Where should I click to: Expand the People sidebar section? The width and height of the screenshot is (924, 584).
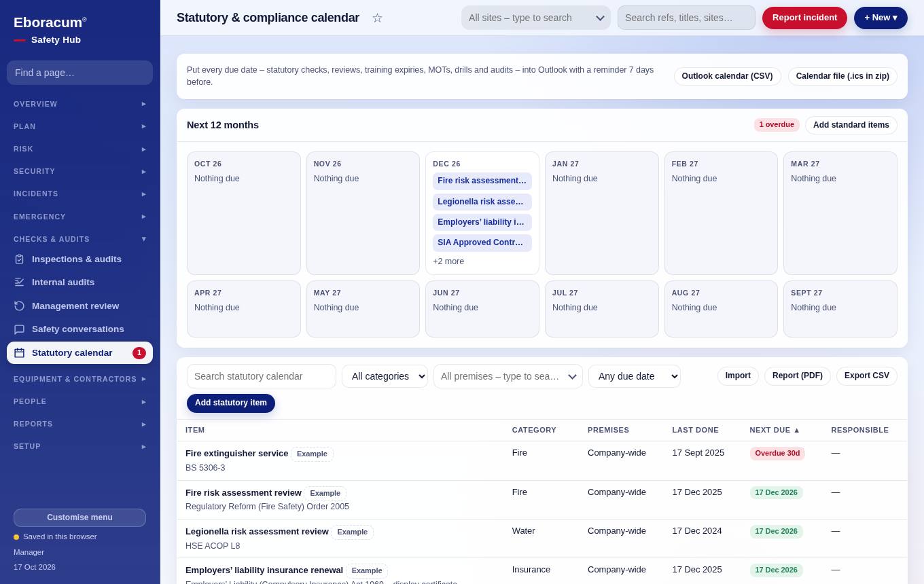click(79, 401)
